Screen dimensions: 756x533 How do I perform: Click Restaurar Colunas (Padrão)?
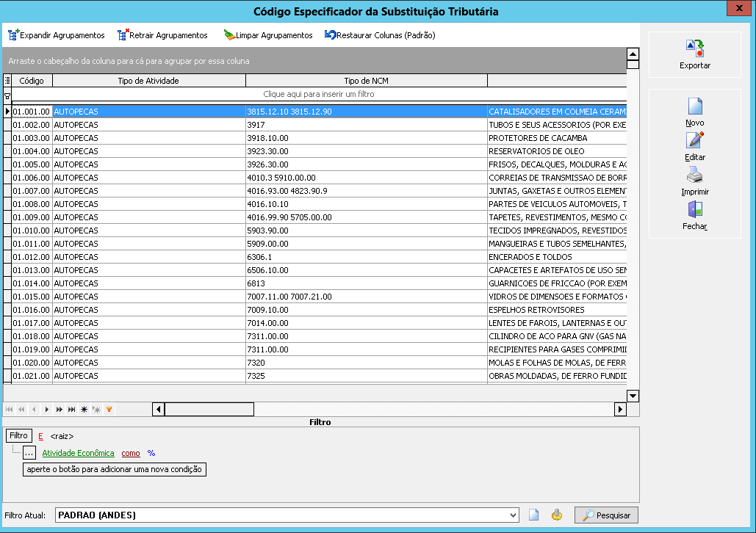(380, 35)
